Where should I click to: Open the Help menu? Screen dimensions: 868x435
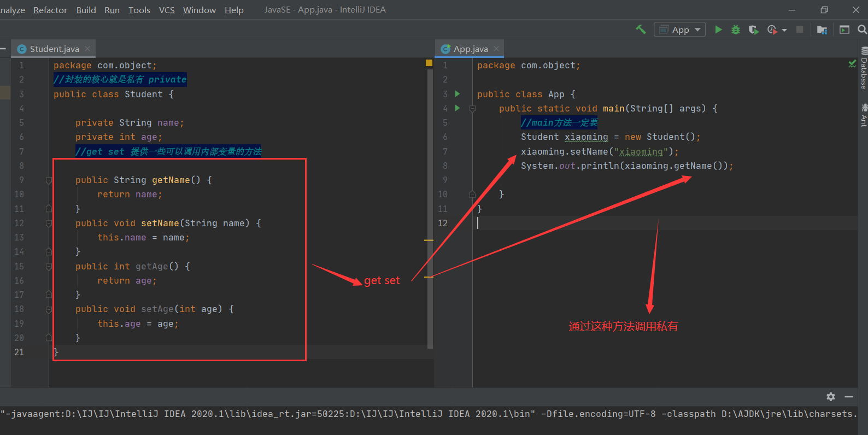(234, 10)
